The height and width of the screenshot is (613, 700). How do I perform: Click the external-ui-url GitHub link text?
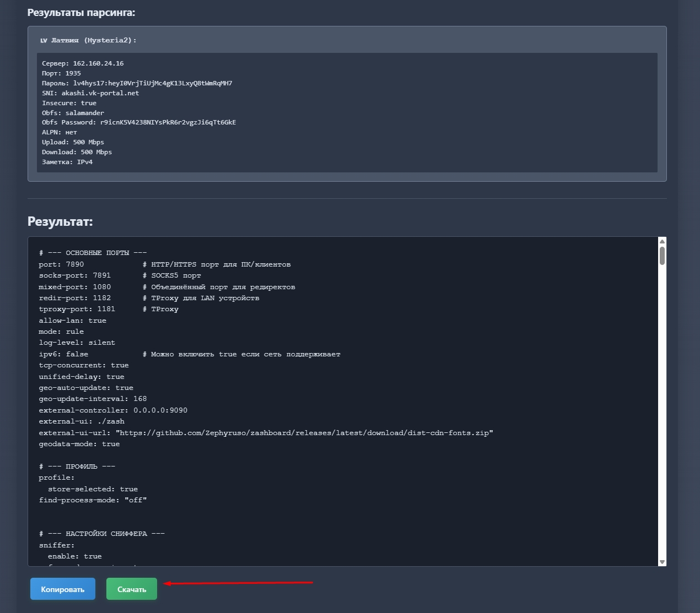pos(304,433)
